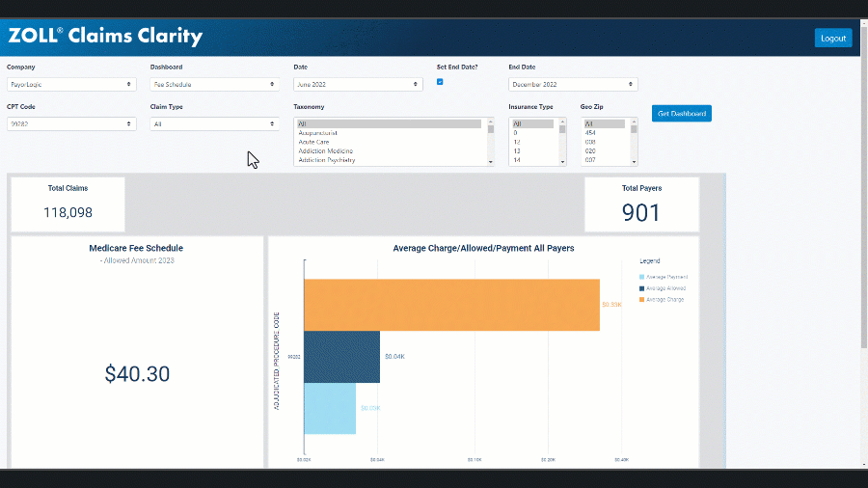The width and height of the screenshot is (868, 488).
Task: Open the Dashboard dropdown showing Fee Schedule
Action: click(x=215, y=84)
